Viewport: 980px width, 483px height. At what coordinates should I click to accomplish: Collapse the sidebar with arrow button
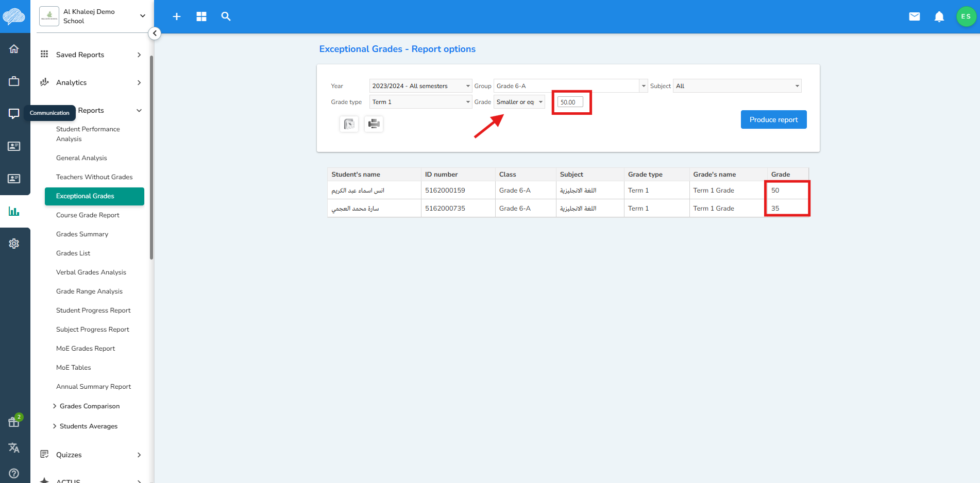click(155, 33)
